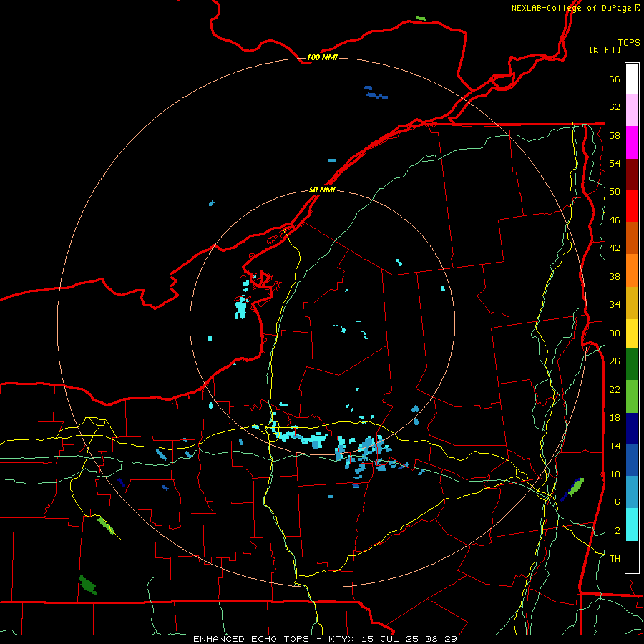Image resolution: width=644 pixels, height=644 pixels.
Task: Click the dark orange legend swatch
Action: [x=632, y=238]
